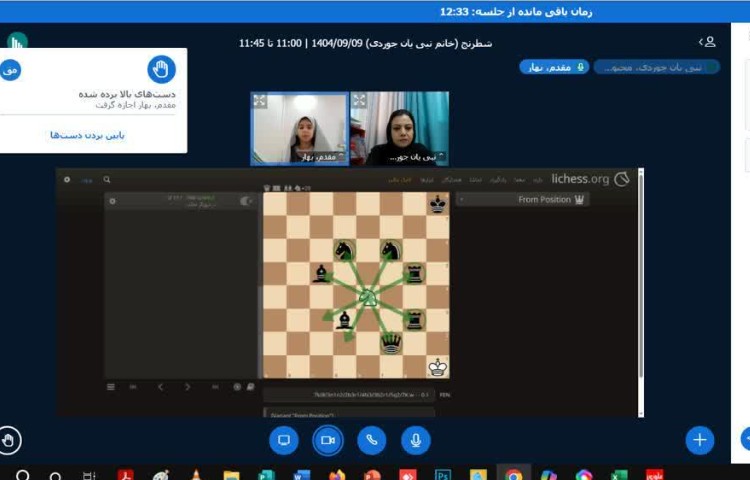Screen dimensions: 750x480
Task: Open the lichess analysis hamburger menu
Action: click(x=112, y=387)
